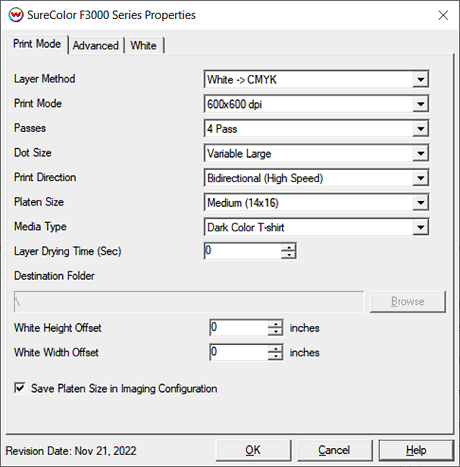Click the SureColor app icon in title bar

coord(16,15)
